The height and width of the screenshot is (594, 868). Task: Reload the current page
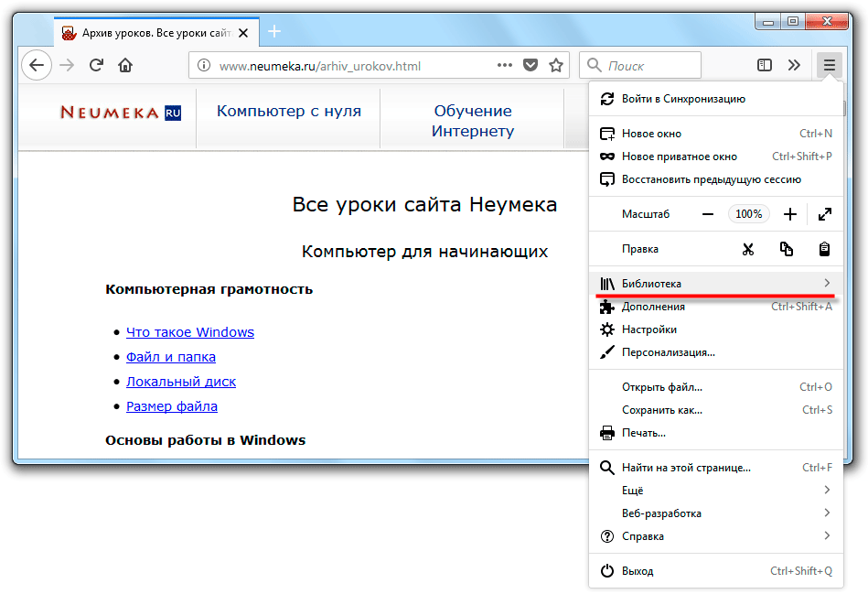coord(96,65)
